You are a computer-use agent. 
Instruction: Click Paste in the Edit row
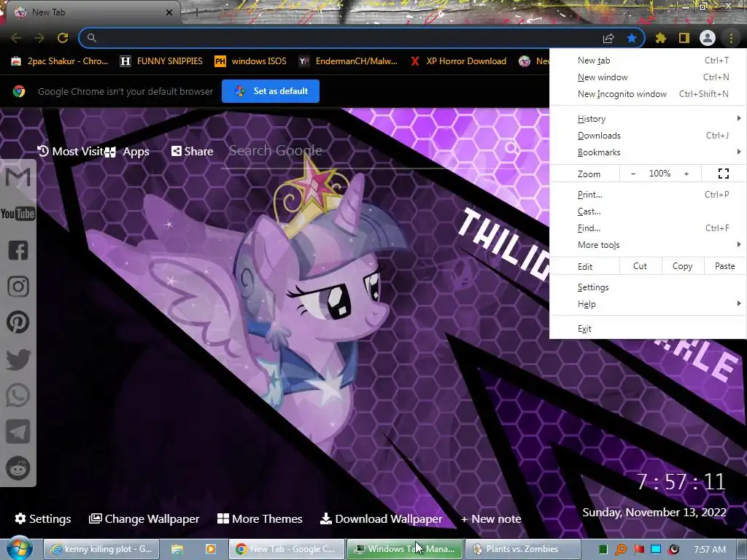(x=724, y=266)
